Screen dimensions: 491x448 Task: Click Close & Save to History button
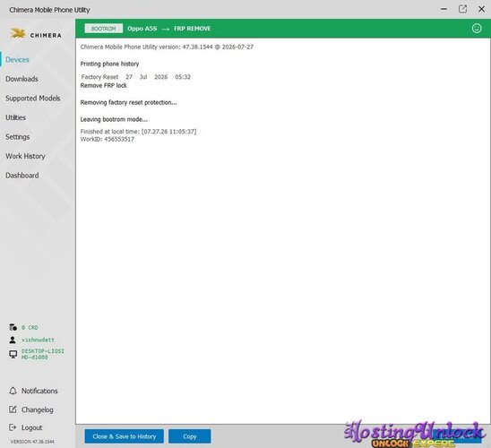(124, 436)
